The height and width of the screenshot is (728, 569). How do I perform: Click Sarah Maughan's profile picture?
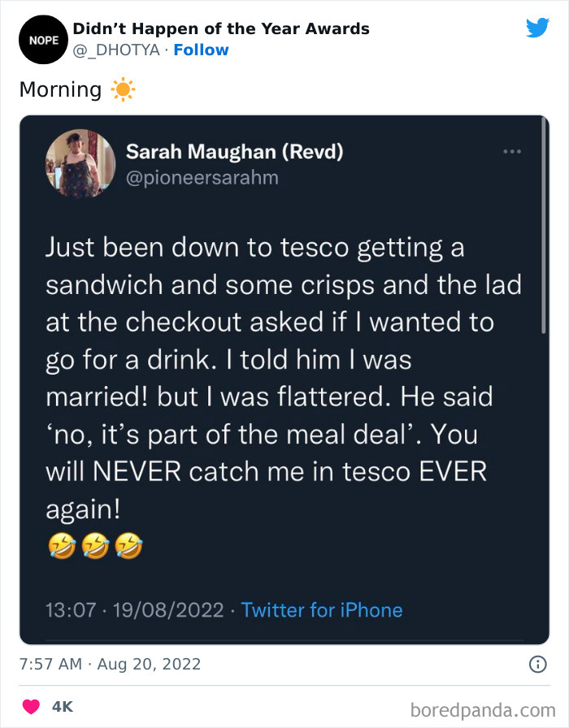[80, 164]
